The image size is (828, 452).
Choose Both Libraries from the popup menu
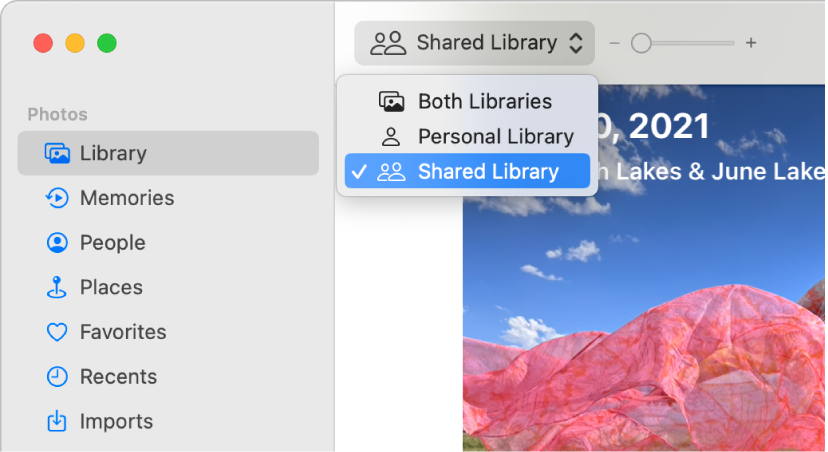pos(484,102)
